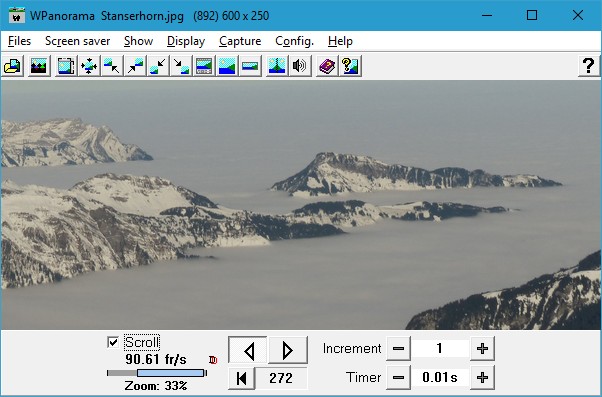Viewport: 602px width, 397px height.
Task: Click the WPanorama app icon in title bar
Action: click(x=17, y=16)
